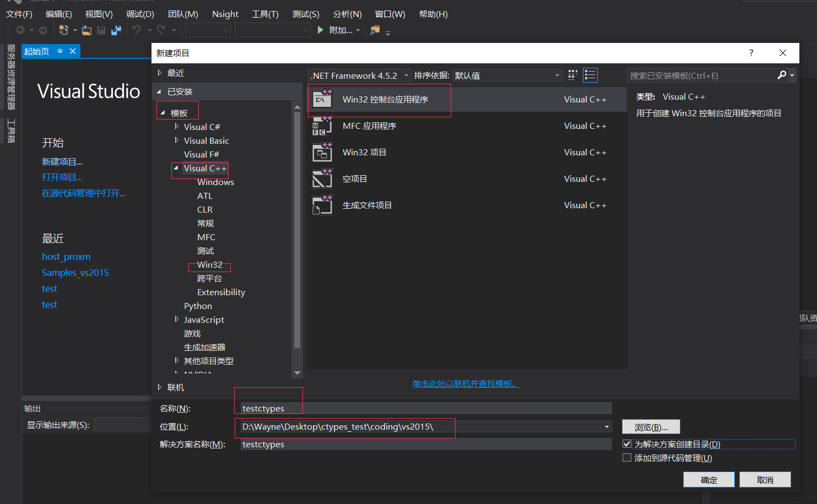817x504 pixels.
Task: Select the Python tree item
Action: point(198,306)
